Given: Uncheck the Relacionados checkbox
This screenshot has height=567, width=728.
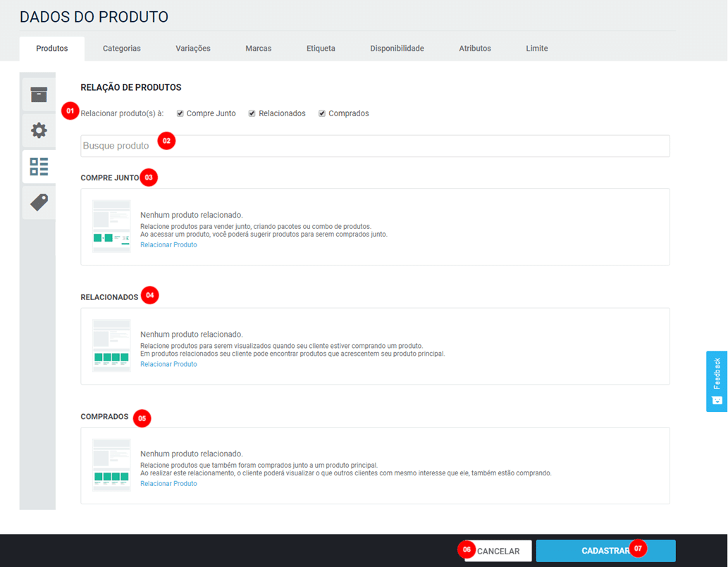Looking at the screenshot, I should click(x=252, y=113).
